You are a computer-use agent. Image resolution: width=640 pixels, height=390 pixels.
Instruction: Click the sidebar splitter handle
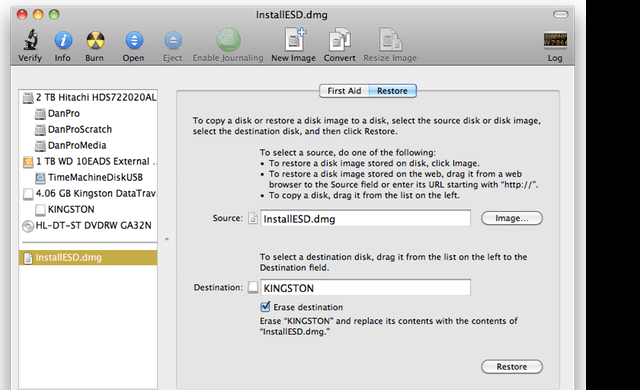[167, 239]
